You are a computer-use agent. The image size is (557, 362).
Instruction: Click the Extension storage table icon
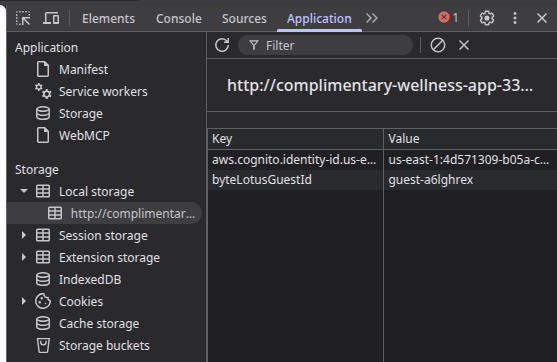(x=43, y=258)
